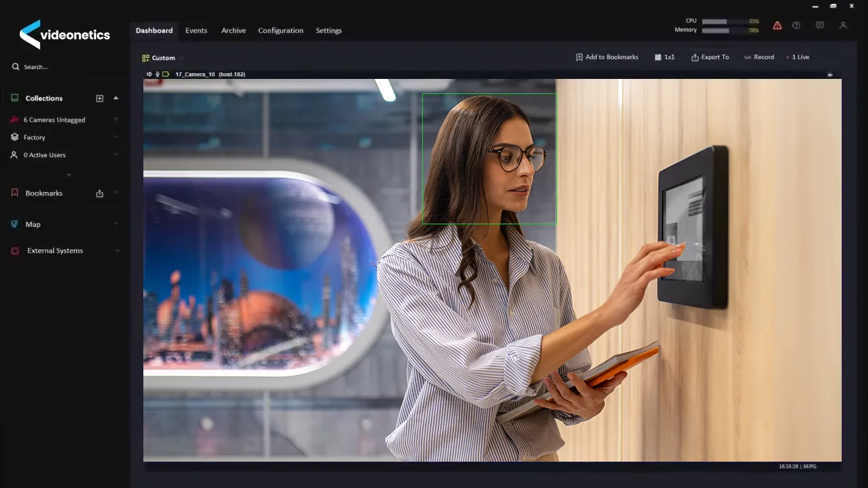The width and height of the screenshot is (868, 488).
Task: Click the user profile icon
Action: click(843, 26)
